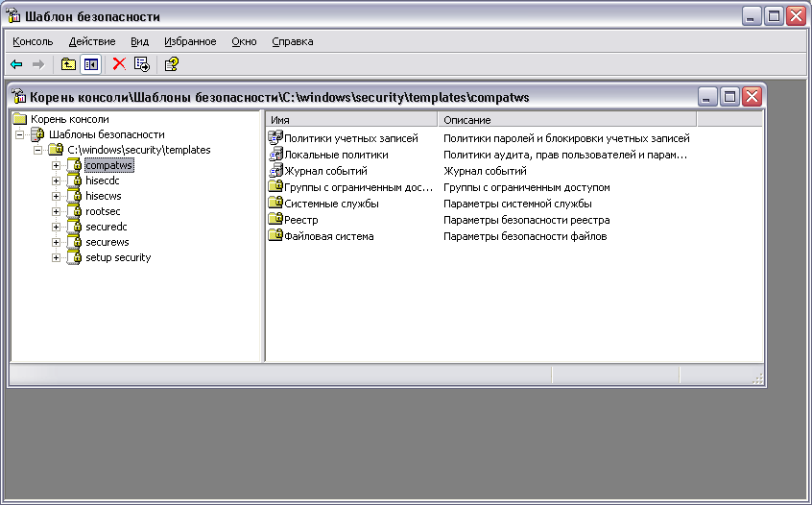Open the Действие menu
812x505 pixels.
(x=92, y=41)
